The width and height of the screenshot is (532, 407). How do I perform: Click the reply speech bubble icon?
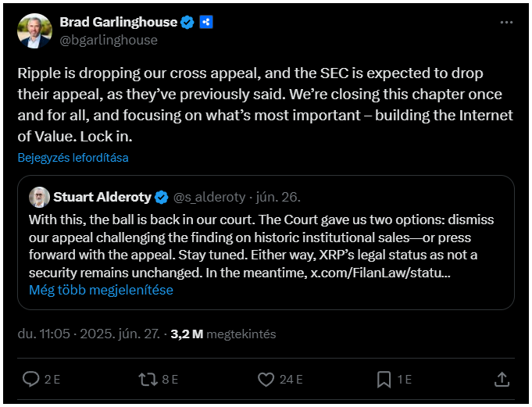[31, 379]
